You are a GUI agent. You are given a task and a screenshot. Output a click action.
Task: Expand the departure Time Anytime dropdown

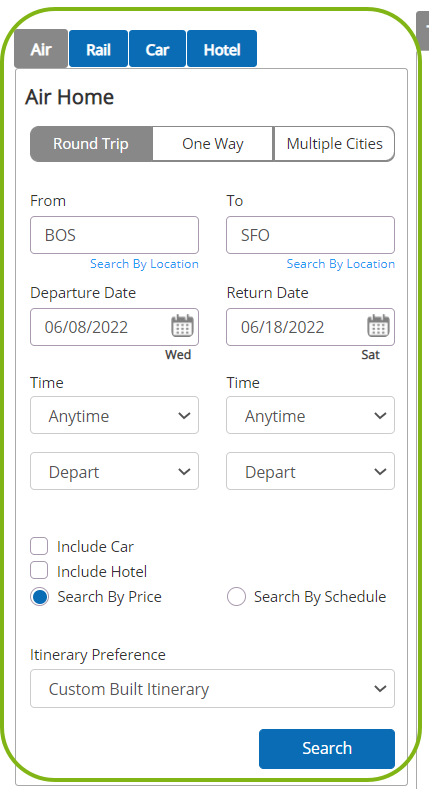pyautogui.click(x=115, y=415)
